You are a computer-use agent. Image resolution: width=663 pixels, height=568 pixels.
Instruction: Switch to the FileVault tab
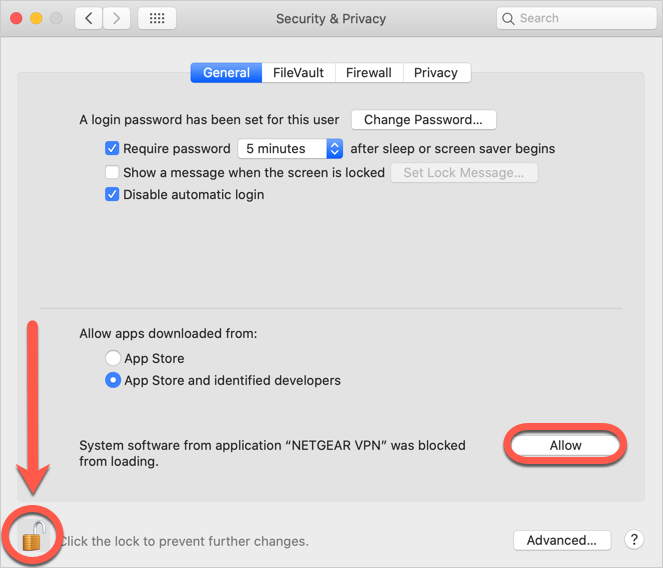click(x=298, y=73)
